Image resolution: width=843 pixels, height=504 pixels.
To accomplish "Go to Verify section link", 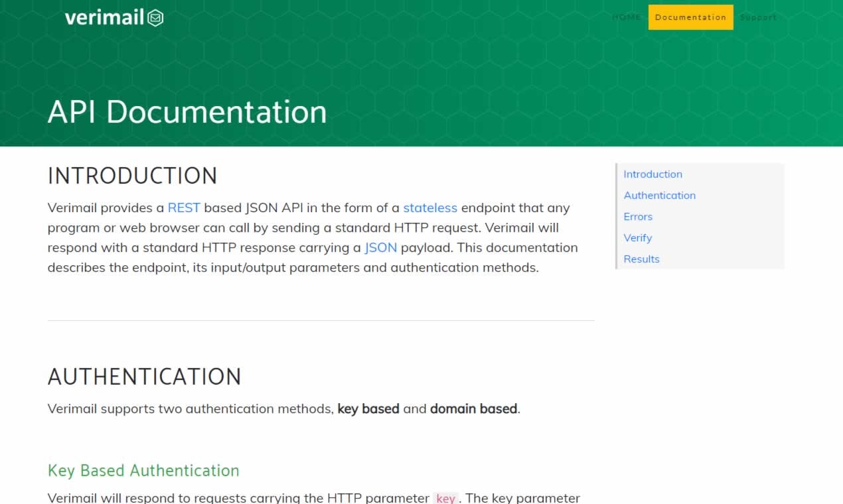I will (x=637, y=238).
